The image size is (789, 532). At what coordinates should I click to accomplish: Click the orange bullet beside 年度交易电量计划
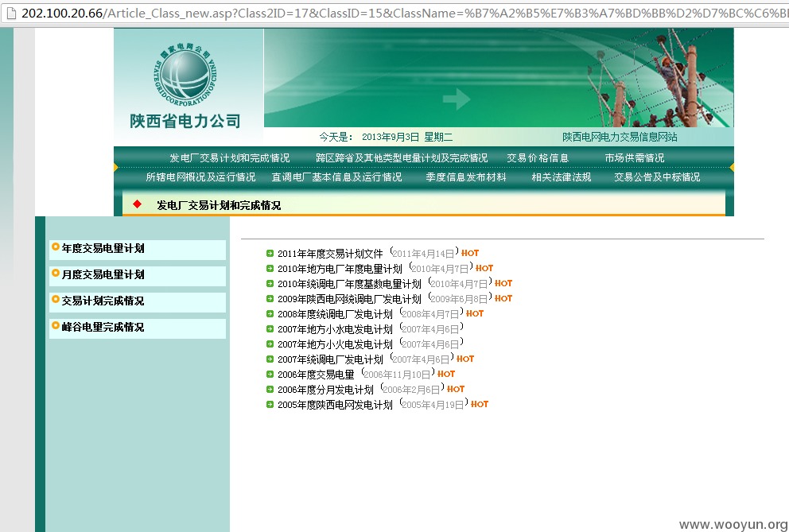[56, 247]
